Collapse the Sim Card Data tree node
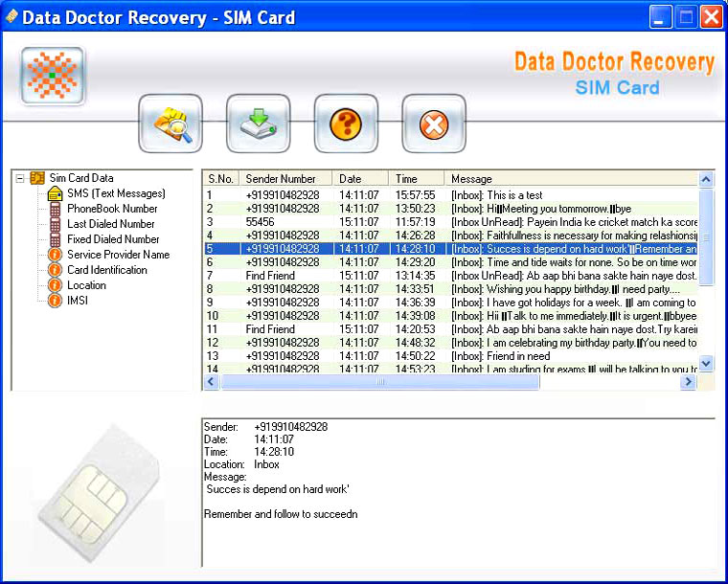 point(19,178)
